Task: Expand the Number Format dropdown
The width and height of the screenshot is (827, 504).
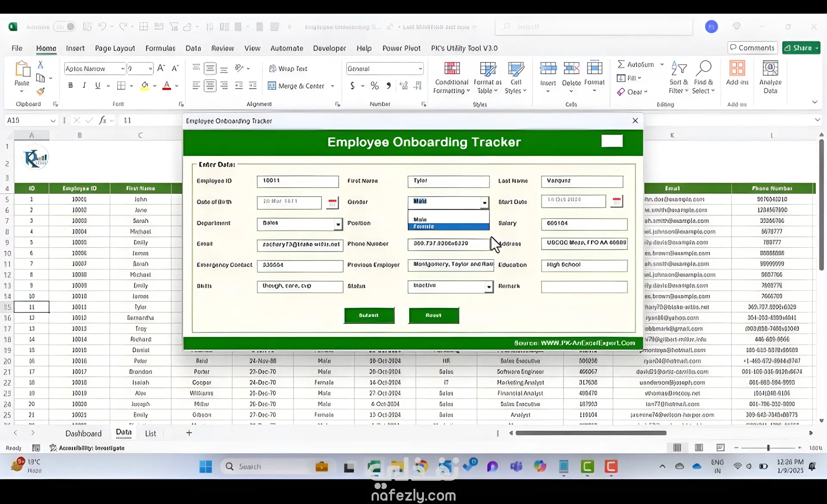Action: click(420, 68)
